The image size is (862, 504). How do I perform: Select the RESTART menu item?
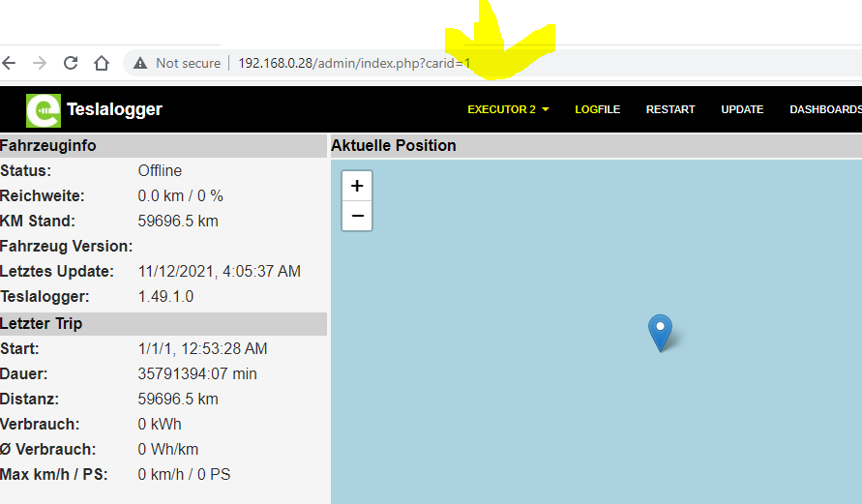pos(670,109)
